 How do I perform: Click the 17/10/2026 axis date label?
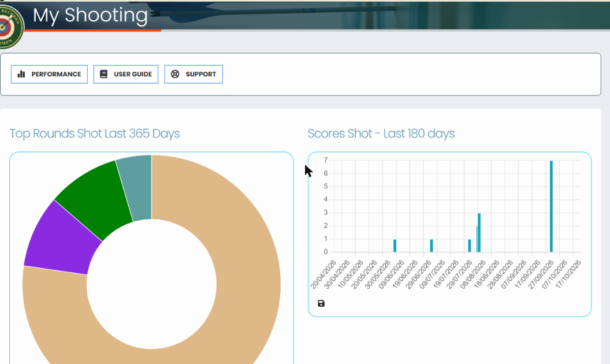point(568,274)
